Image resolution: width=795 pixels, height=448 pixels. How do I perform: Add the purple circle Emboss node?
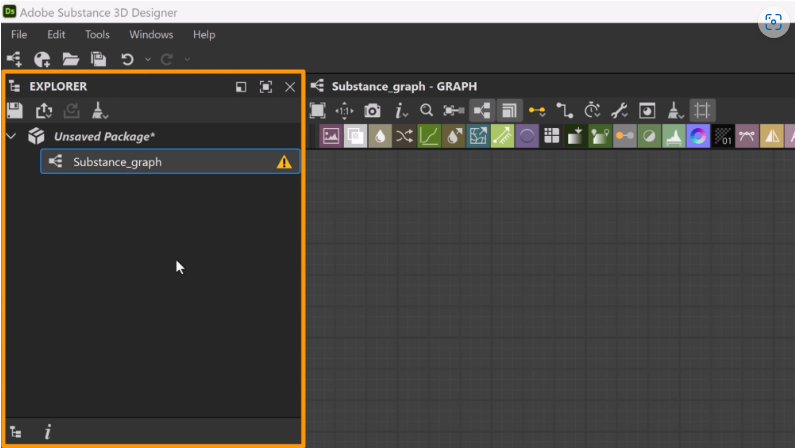[x=527, y=136]
